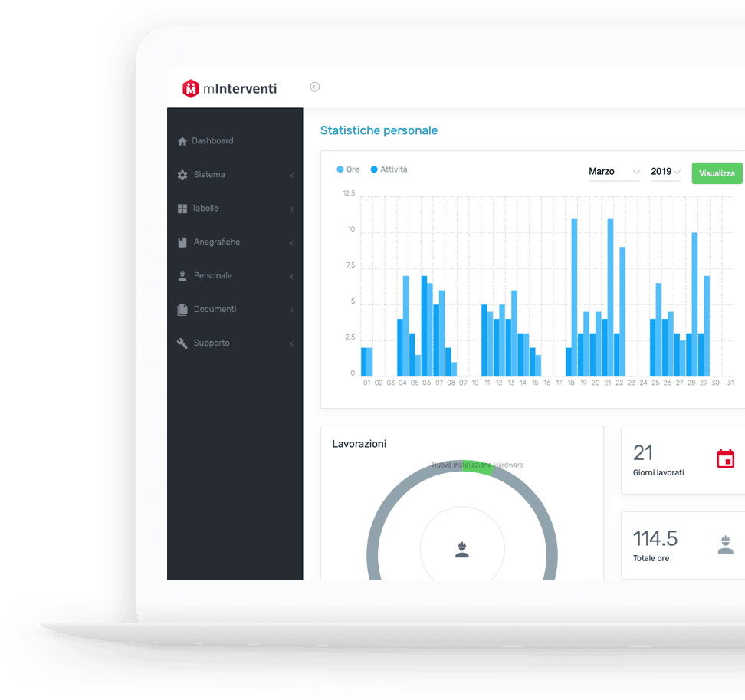Toggle the Ore legend series
Image resolution: width=745 pixels, height=700 pixels.
pyautogui.click(x=348, y=169)
